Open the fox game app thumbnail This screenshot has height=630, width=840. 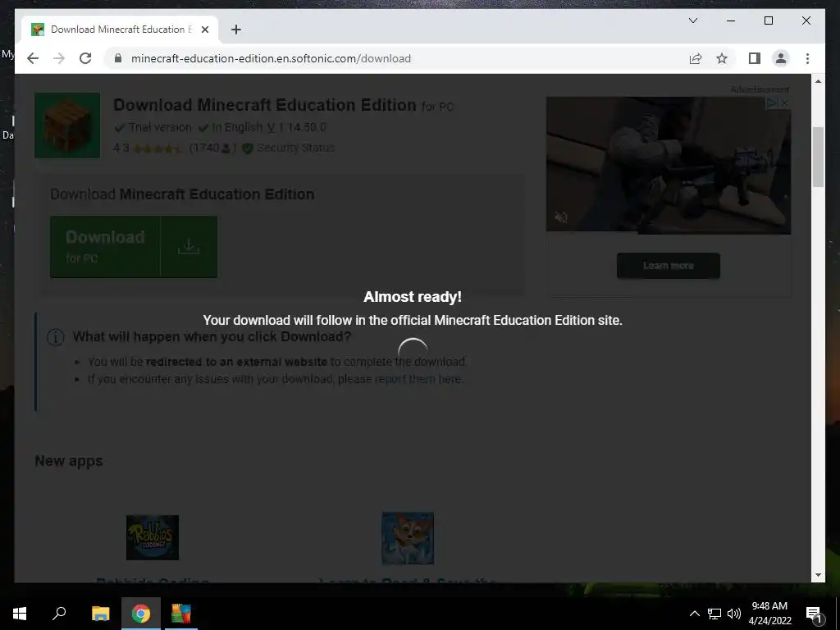point(408,538)
